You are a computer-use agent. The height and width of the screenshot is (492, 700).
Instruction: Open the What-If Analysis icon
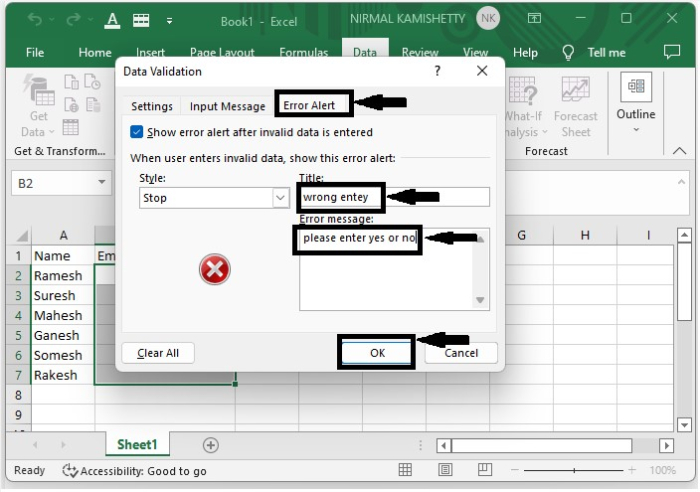522,90
